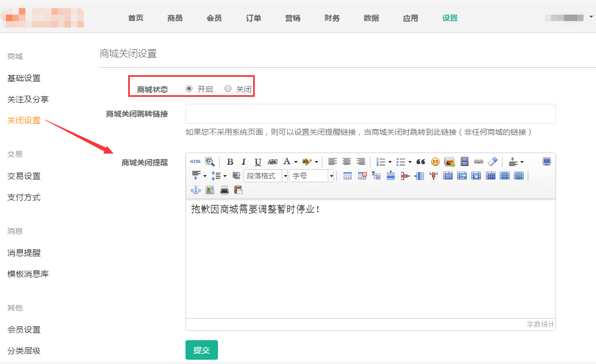Open 支付方式 in the left sidebar
The height and width of the screenshot is (364, 596).
pyautogui.click(x=24, y=197)
